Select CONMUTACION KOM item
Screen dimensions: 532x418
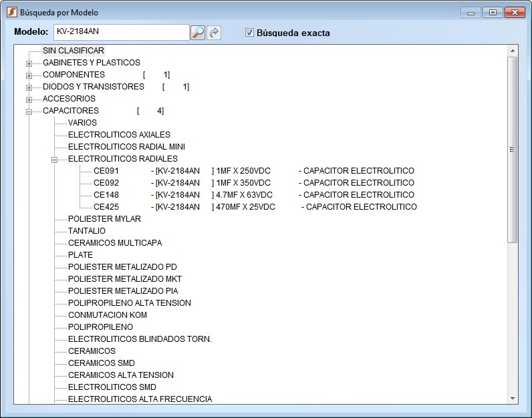[108, 315]
